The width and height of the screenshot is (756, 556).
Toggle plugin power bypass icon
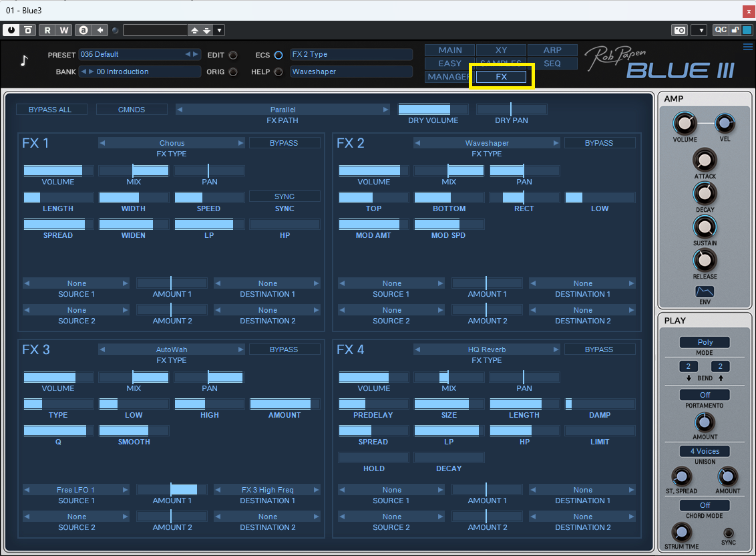[x=11, y=30]
